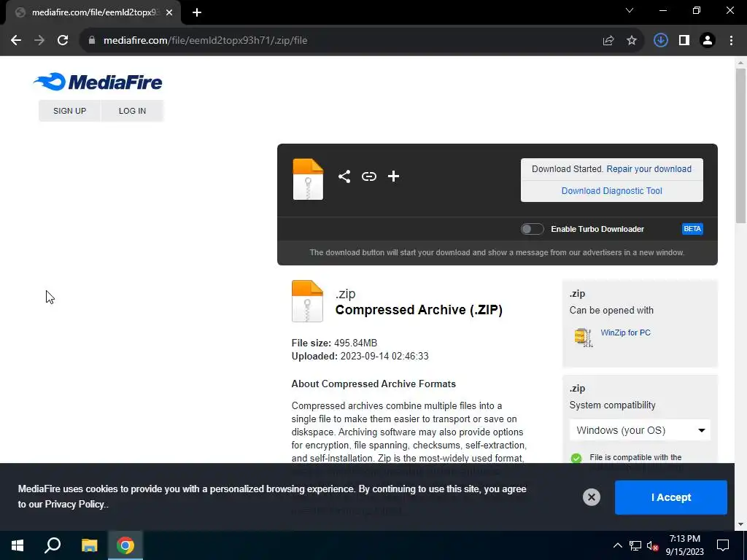
Task: Open Chrome three-dot menu
Action: tap(731, 41)
